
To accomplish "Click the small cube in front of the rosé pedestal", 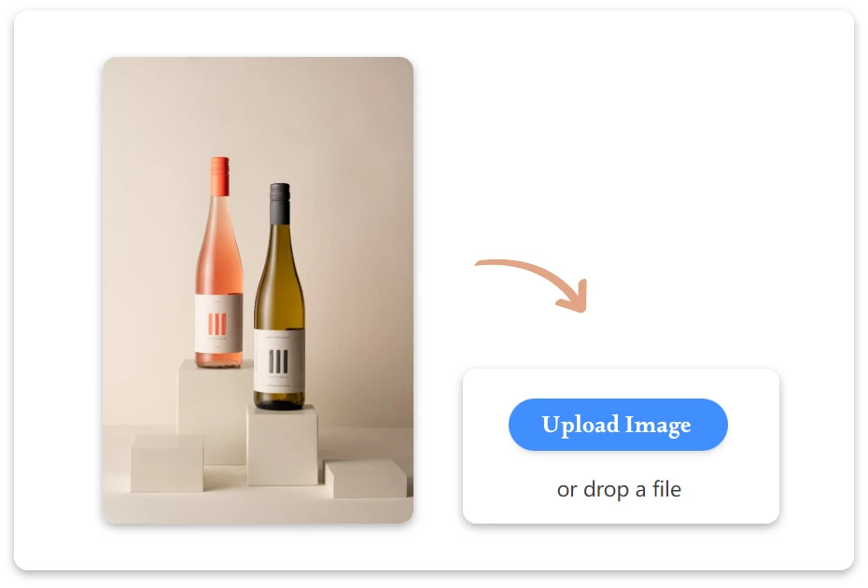I will point(167,463).
